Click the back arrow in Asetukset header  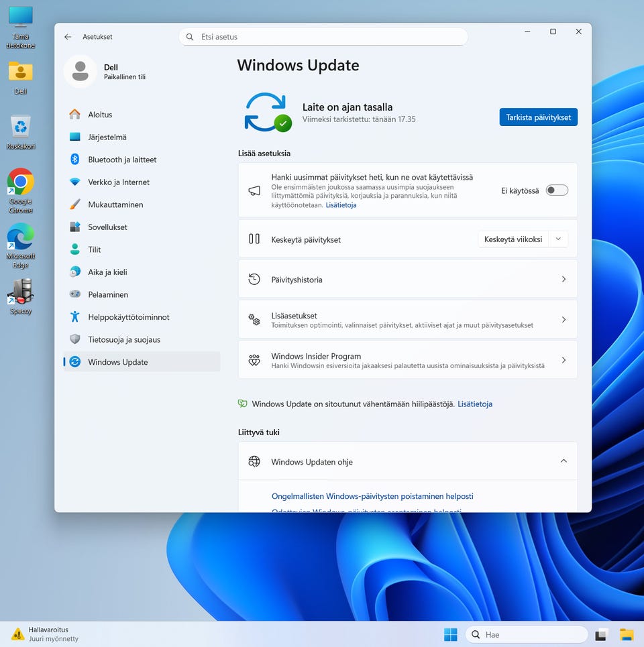point(68,37)
